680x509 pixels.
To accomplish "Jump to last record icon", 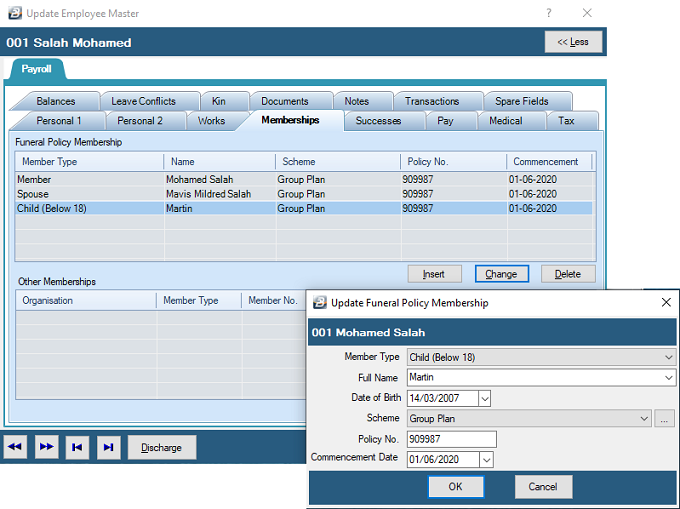I will 108,447.
